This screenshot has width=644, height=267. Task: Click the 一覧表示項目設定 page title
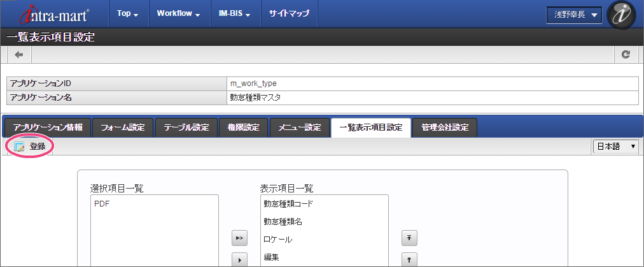[51, 38]
